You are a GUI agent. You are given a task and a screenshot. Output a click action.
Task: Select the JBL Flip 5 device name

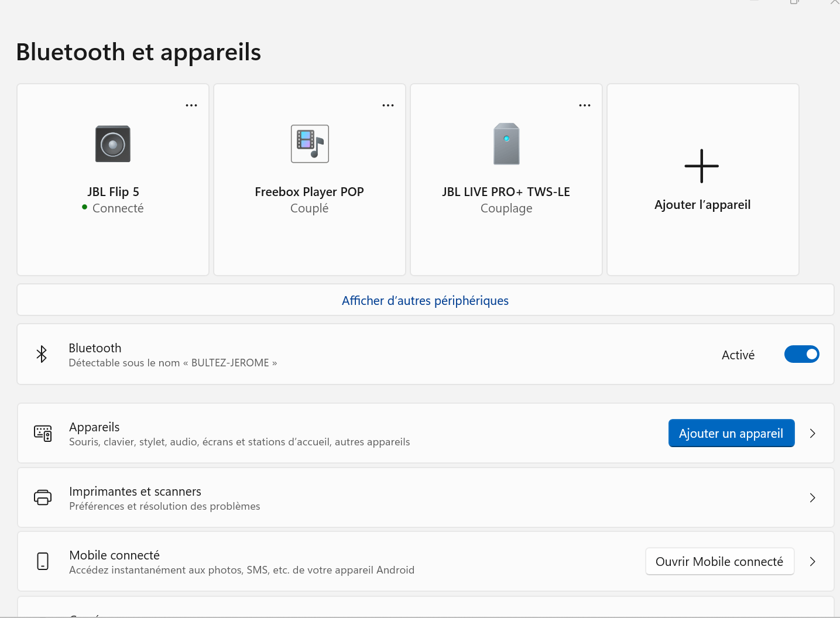(x=114, y=192)
